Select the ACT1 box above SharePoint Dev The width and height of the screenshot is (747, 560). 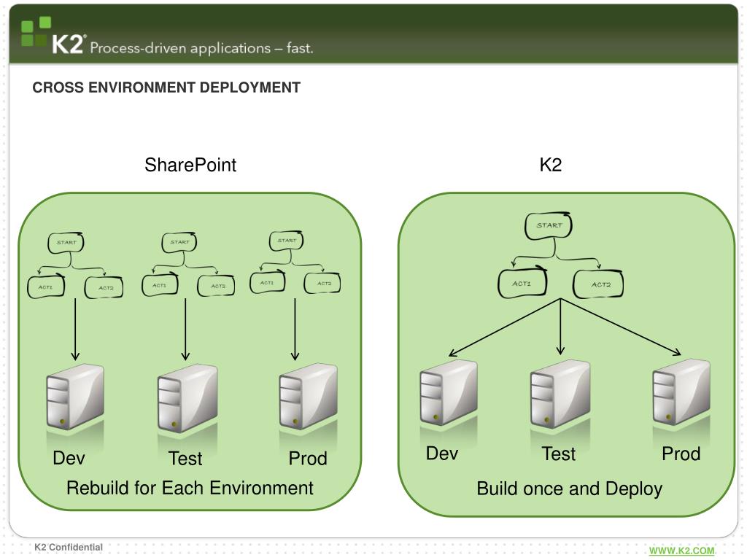click(46, 287)
